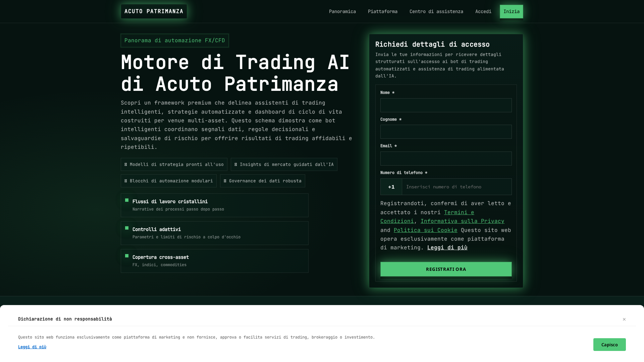Select Accedi in the navigation
This screenshot has width=644, height=362.
tap(483, 11)
